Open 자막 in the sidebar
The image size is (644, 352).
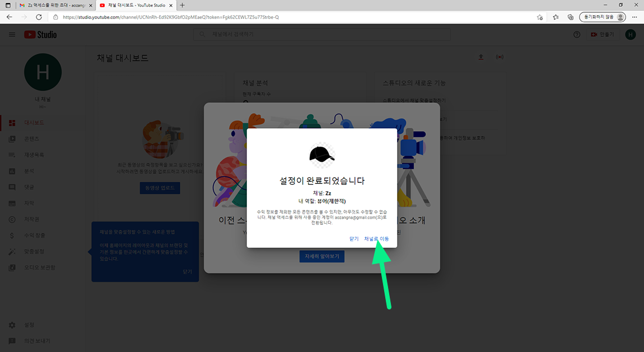click(29, 203)
